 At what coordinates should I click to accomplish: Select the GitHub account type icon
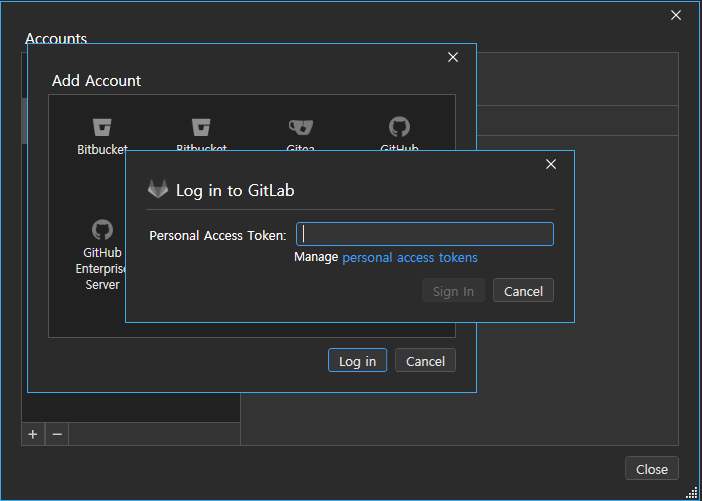[399, 127]
